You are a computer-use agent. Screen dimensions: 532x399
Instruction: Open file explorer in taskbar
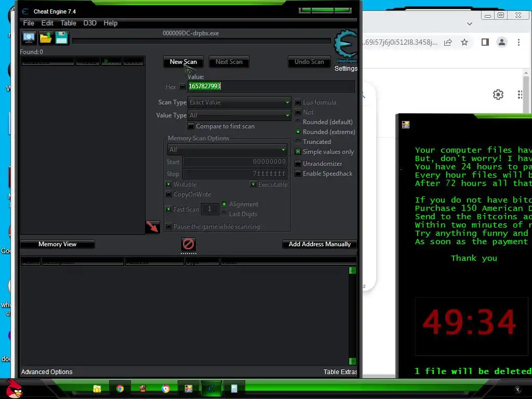pos(97,389)
